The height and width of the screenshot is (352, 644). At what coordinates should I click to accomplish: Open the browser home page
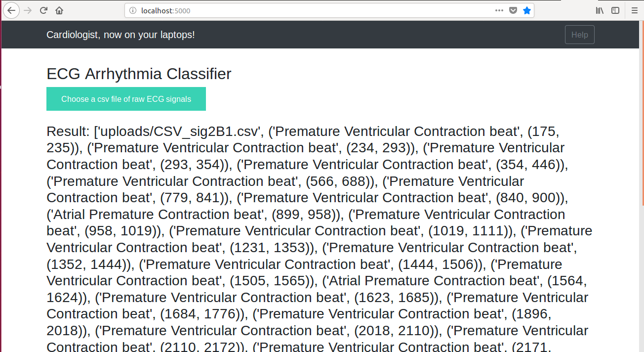point(59,10)
